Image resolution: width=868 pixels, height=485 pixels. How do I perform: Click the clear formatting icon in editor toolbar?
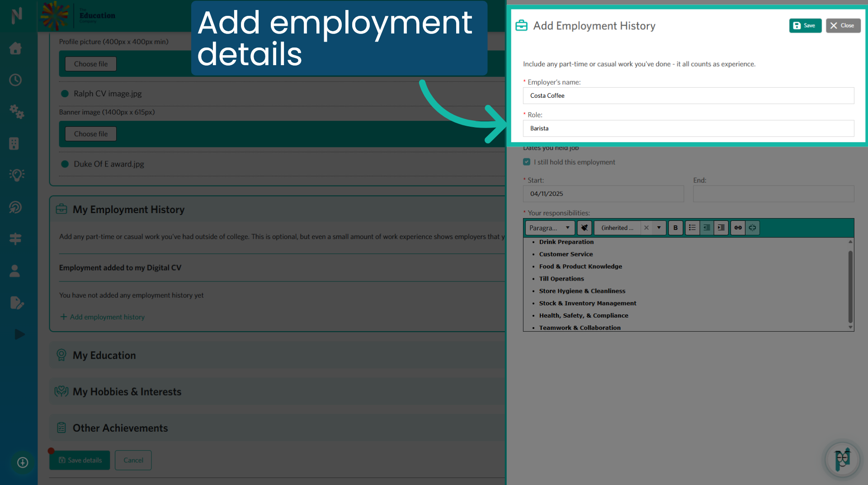click(585, 228)
